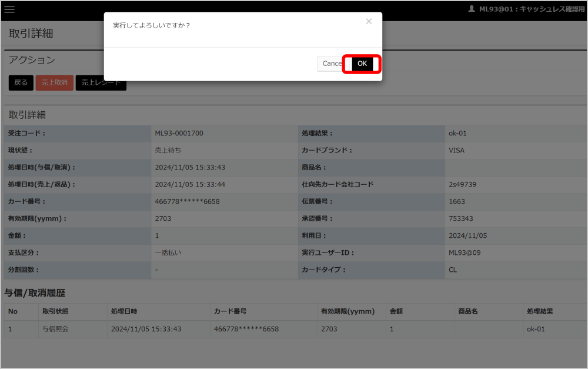Screen dimensions: 588x369
Task: Close the confirmation dialog with X
Action: (369, 21)
